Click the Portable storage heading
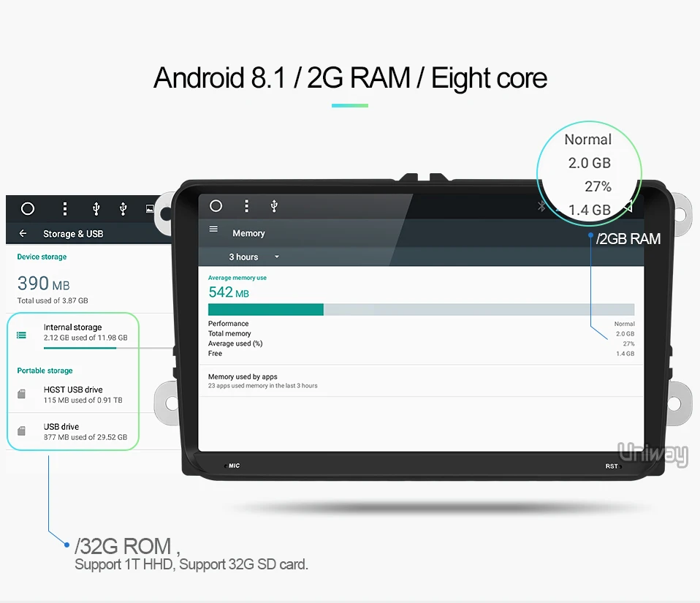 click(45, 371)
